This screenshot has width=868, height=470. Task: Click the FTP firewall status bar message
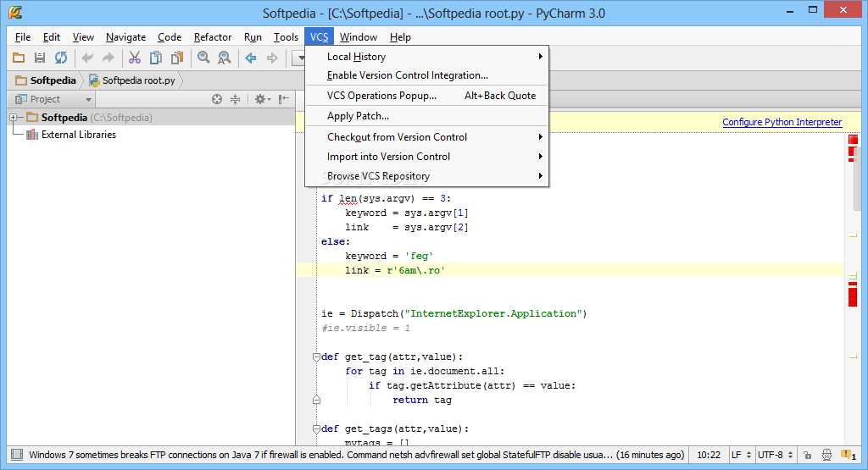(x=357, y=455)
